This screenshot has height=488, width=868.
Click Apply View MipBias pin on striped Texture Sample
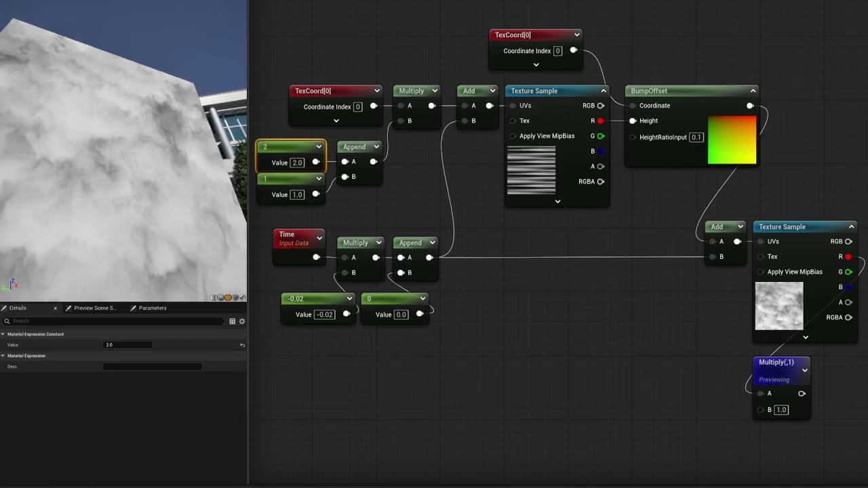click(513, 136)
